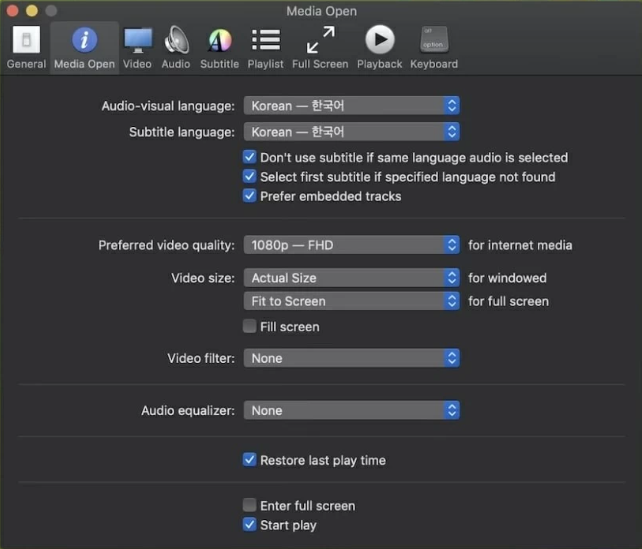The image size is (642, 549).
Task: Uncheck 'Select first subtitle if specified language not found'
Action: click(250, 177)
